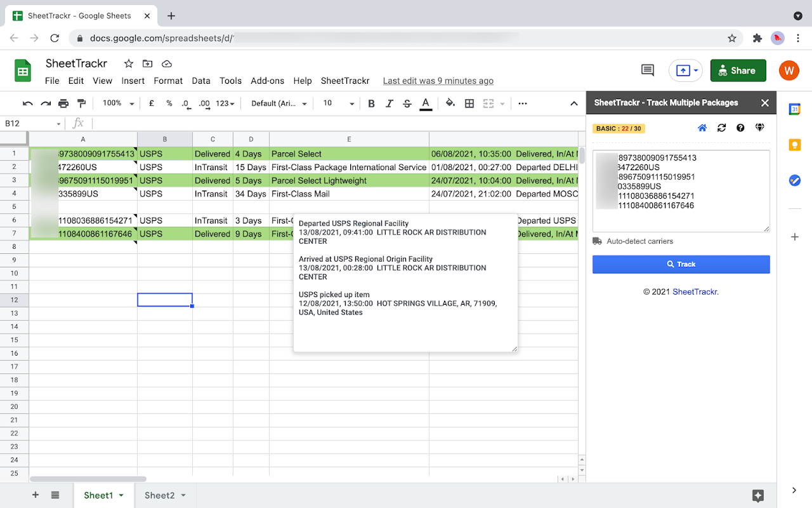Open the font size dropdown
812x508 pixels.
click(338, 104)
